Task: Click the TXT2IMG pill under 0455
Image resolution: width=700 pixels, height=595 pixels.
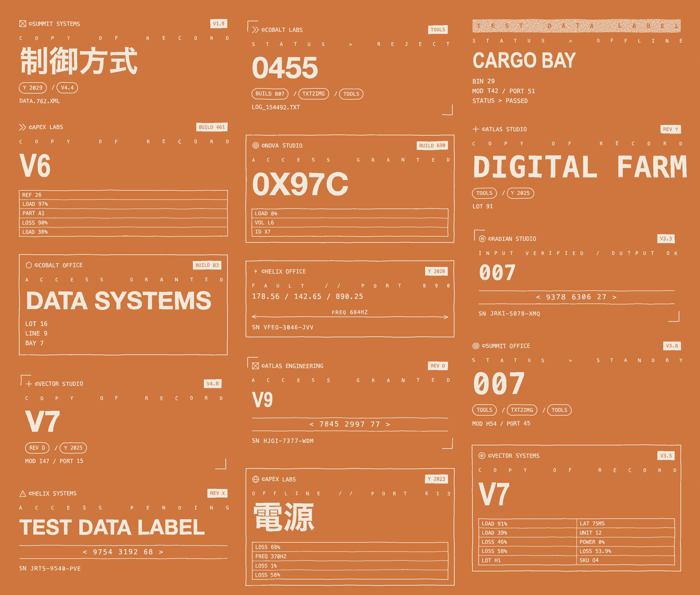Action: [313, 94]
